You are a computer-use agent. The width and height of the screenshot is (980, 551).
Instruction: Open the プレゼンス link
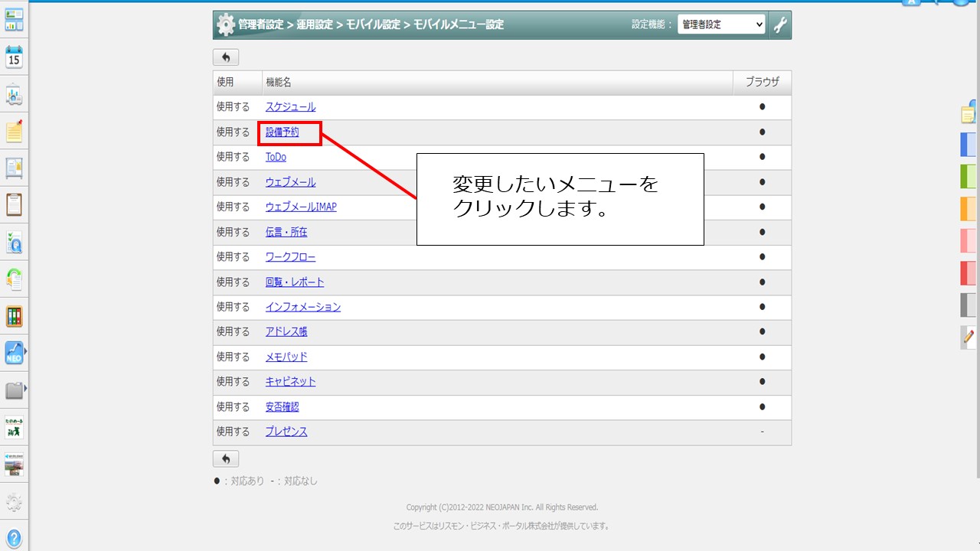coord(286,432)
